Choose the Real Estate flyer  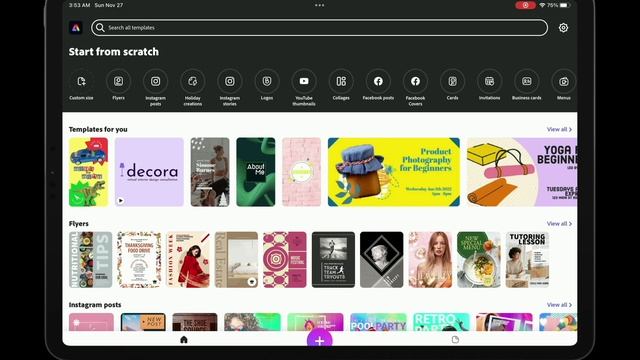[236, 260]
